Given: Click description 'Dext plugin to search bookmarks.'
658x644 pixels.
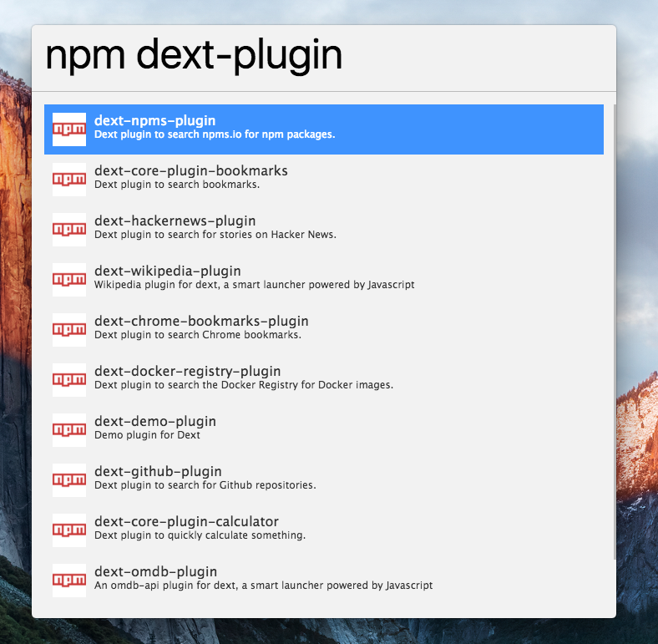Looking at the screenshot, I should (x=177, y=185).
